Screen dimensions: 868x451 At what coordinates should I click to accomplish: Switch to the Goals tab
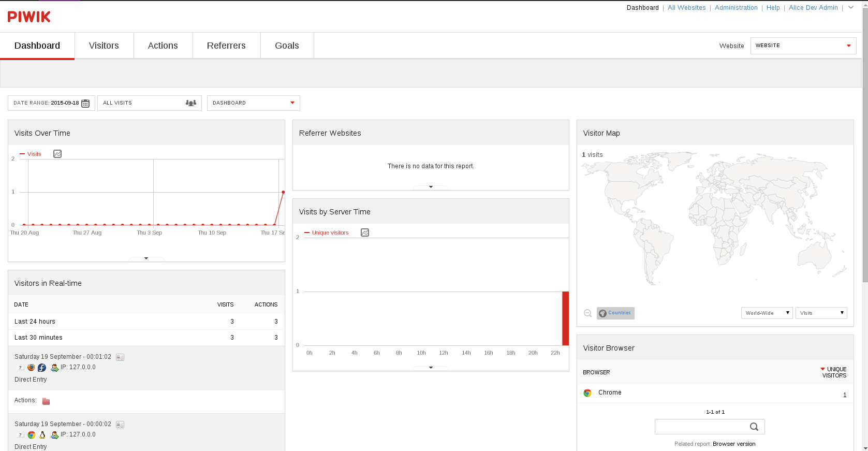pos(287,46)
